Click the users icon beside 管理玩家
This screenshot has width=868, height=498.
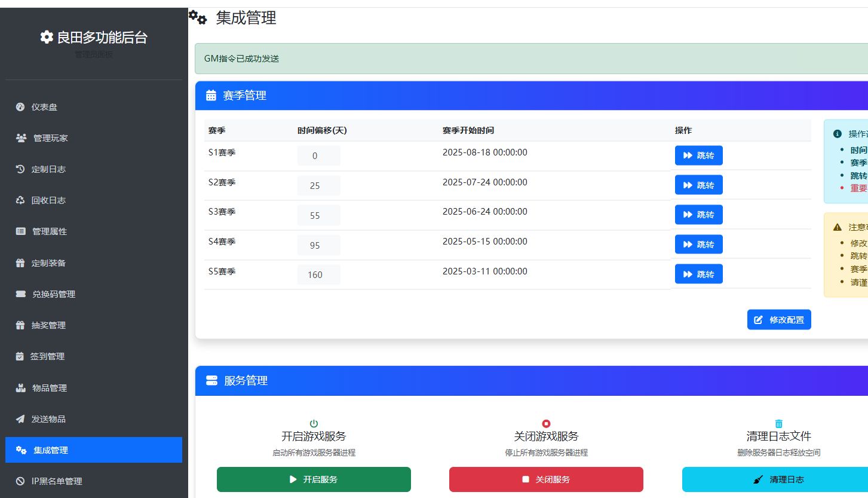(21, 138)
